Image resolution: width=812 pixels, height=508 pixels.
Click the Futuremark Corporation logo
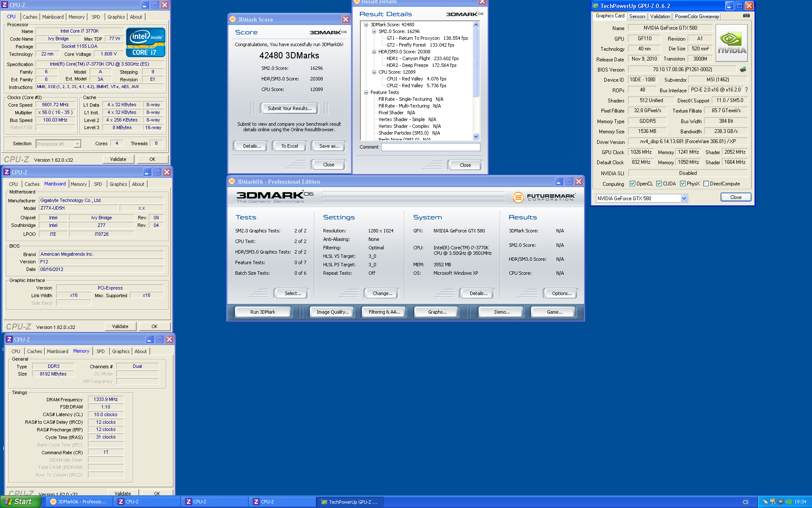pyautogui.click(x=544, y=197)
